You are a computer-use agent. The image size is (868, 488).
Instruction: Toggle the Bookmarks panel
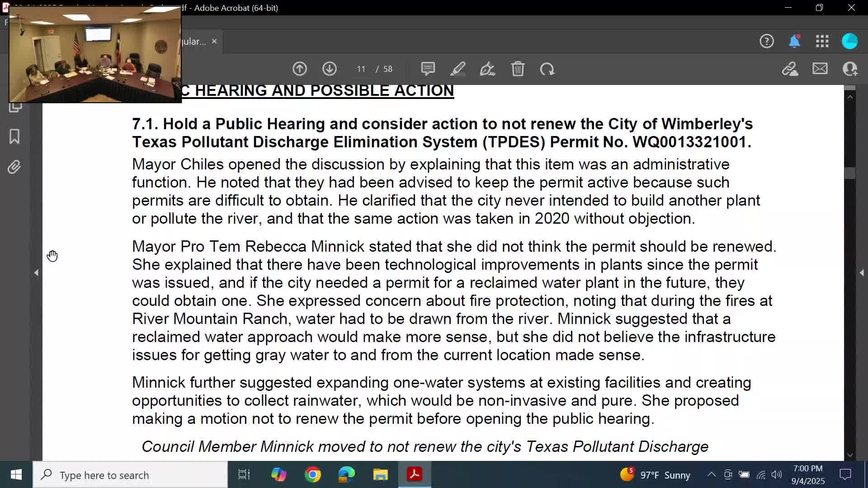click(14, 136)
